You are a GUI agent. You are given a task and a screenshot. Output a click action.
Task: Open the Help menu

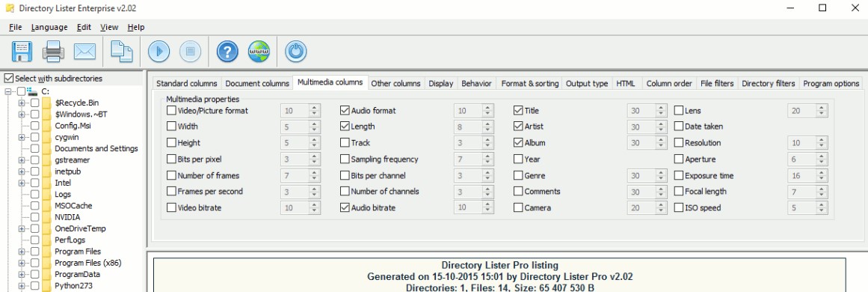[135, 27]
